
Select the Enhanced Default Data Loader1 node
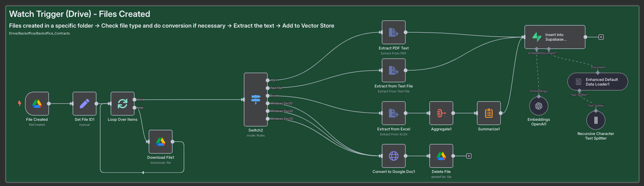598,82
